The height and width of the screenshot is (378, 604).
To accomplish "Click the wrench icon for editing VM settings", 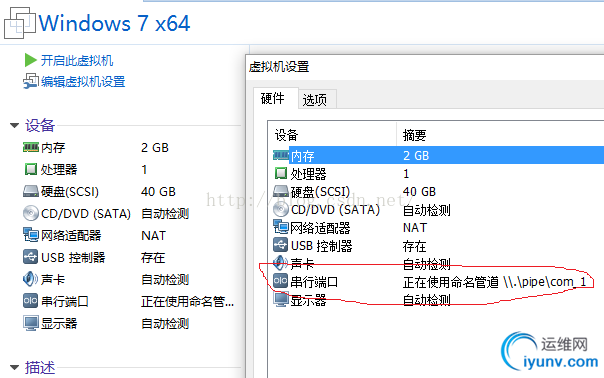I will click(x=31, y=81).
